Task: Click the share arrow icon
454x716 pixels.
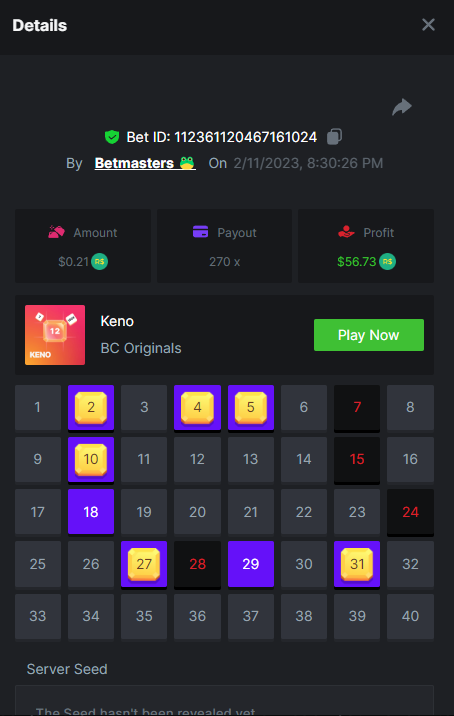Action: (x=402, y=107)
